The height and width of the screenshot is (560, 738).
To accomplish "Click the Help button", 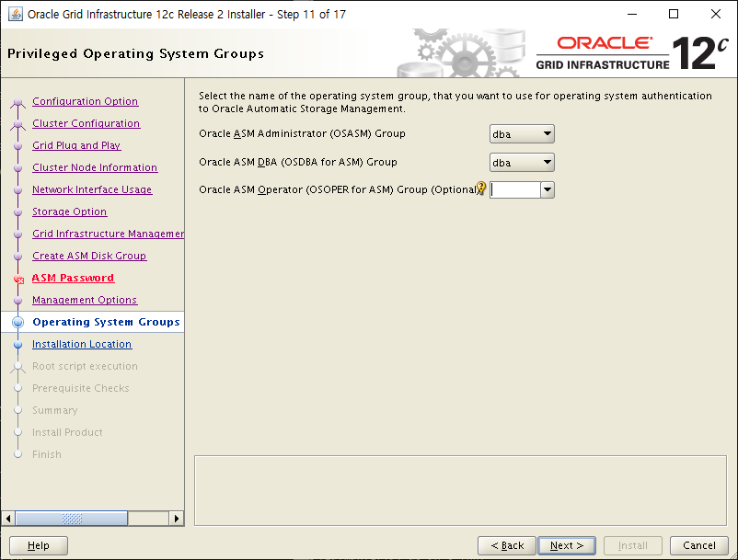I will point(39,545).
